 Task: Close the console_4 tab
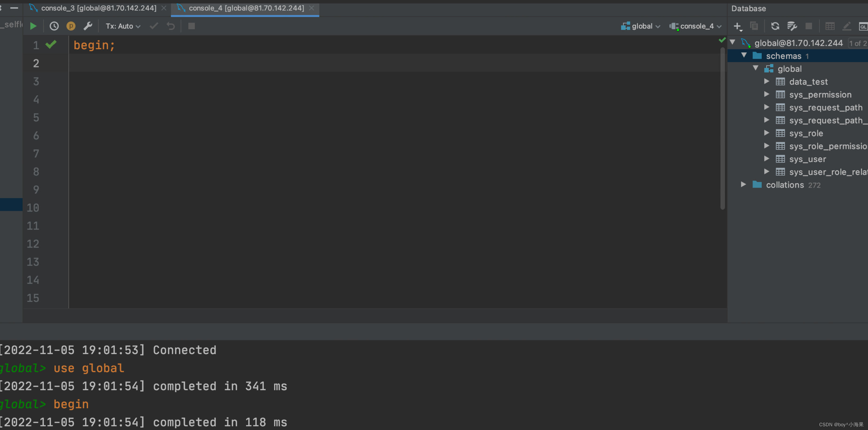pyautogui.click(x=312, y=8)
